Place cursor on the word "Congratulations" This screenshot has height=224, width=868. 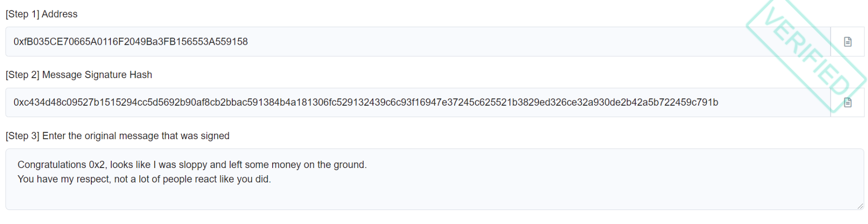pyautogui.click(x=52, y=165)
